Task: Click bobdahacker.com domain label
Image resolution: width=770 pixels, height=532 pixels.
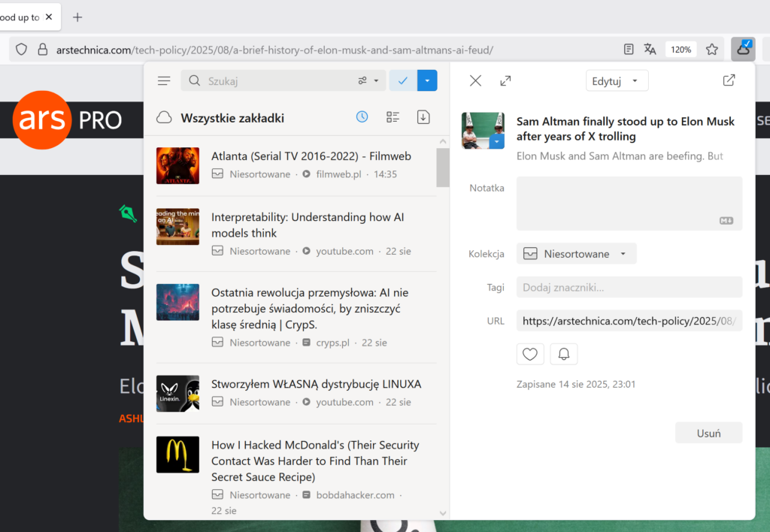Action: [355, 495]
